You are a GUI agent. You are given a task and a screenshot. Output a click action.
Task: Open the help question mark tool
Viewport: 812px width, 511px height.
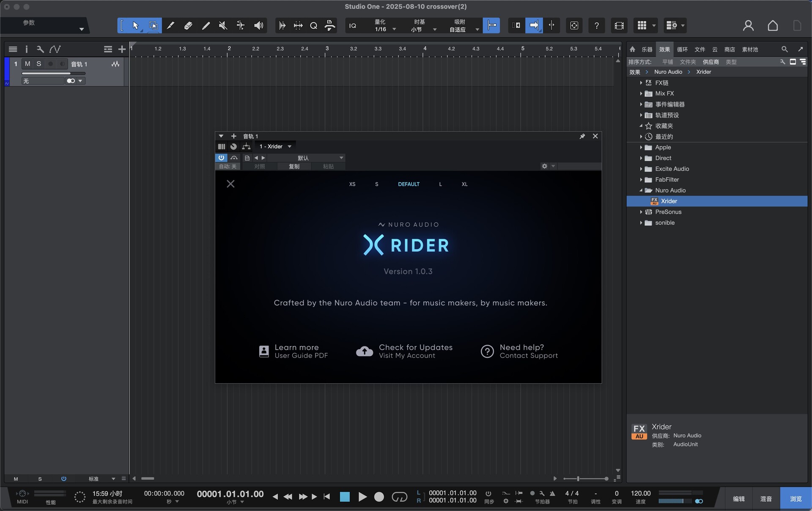(596, 26)
